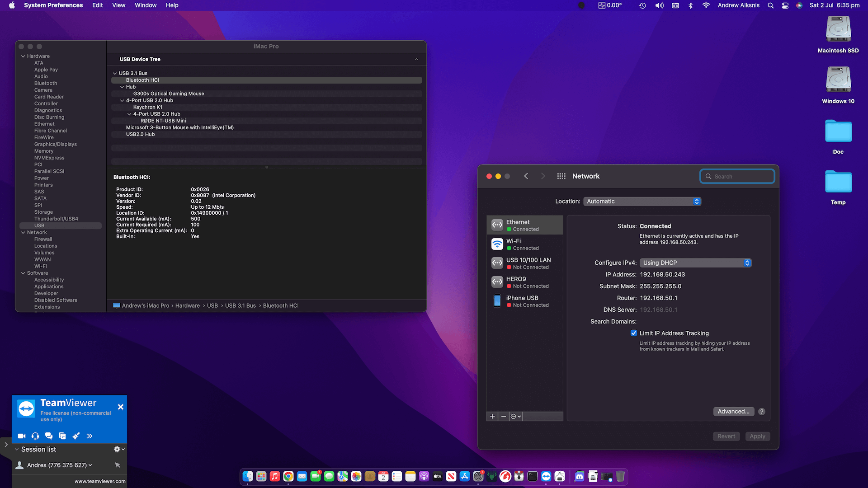Open the TeamViewer chat bubbles icon
The height and width of the screenshot is (488, 868).
pyautogui.click(x=49, y=436)
